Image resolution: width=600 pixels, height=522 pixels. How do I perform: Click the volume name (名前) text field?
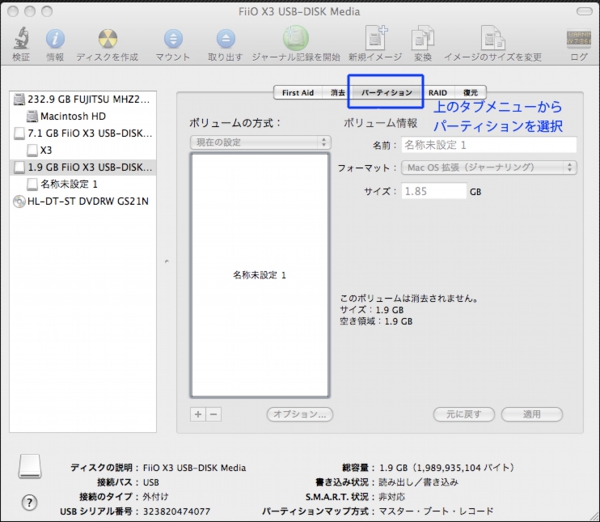(x=489, y=145)
